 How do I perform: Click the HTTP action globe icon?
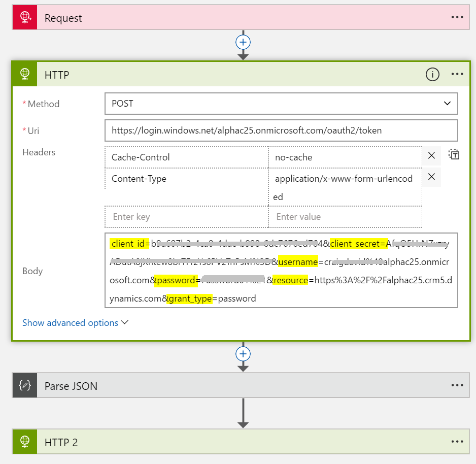coord(25,75)
